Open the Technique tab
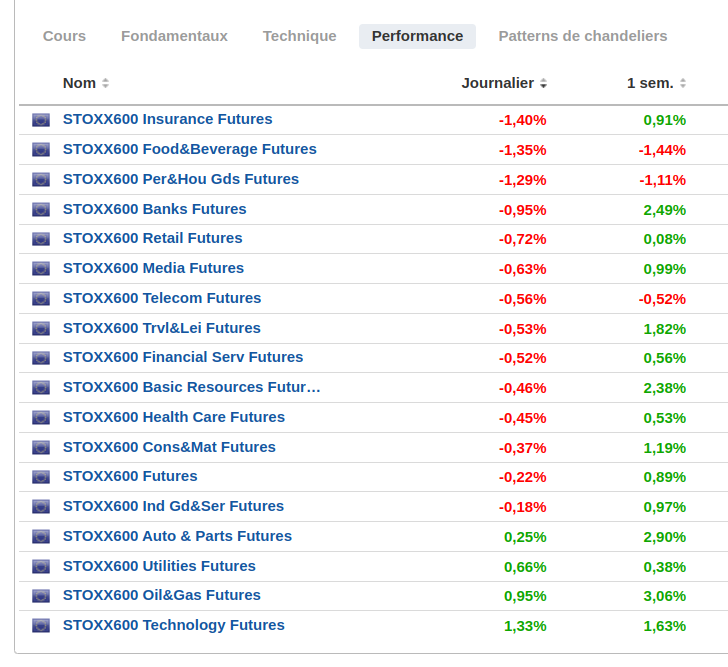The height and width of the screenshot is (667, 728). [299, 36]
